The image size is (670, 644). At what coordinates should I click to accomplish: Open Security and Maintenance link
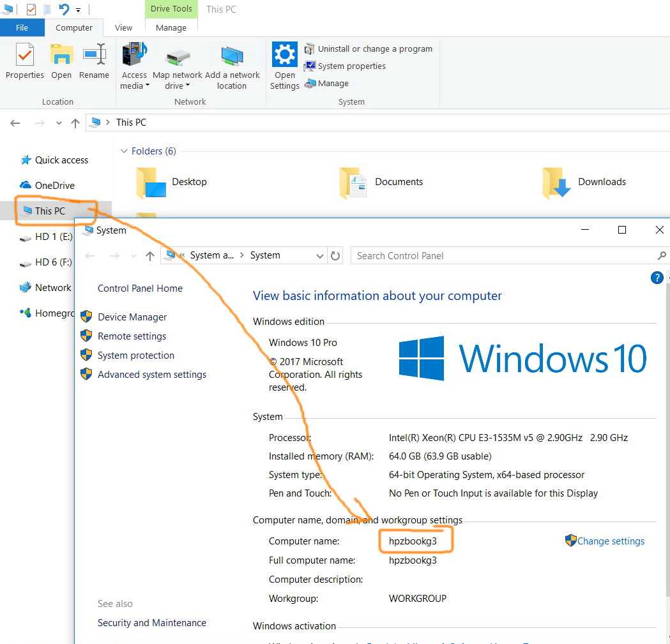151,623
